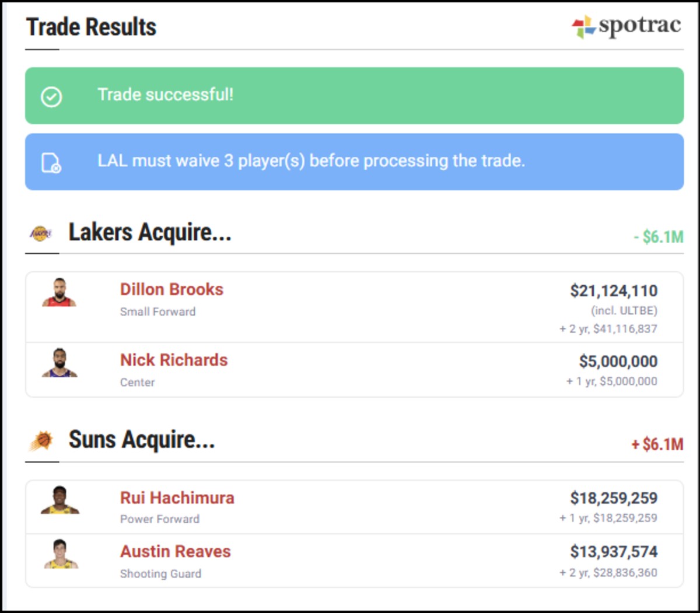Click the Lakers Acquire heading

point(150,232)
